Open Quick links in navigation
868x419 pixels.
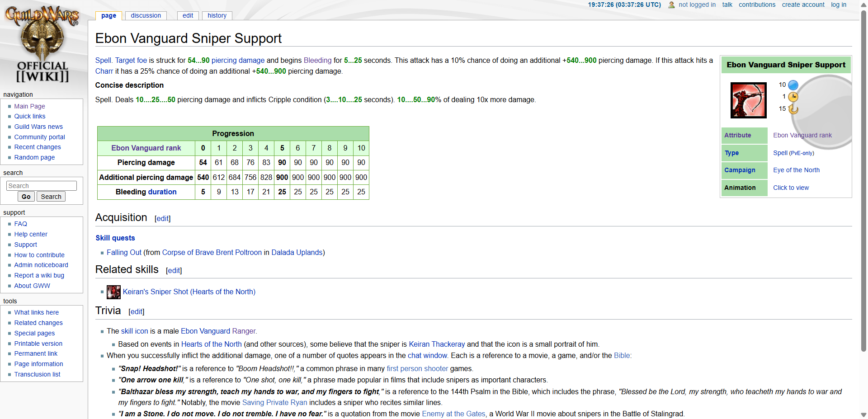(x=30, y=116)
